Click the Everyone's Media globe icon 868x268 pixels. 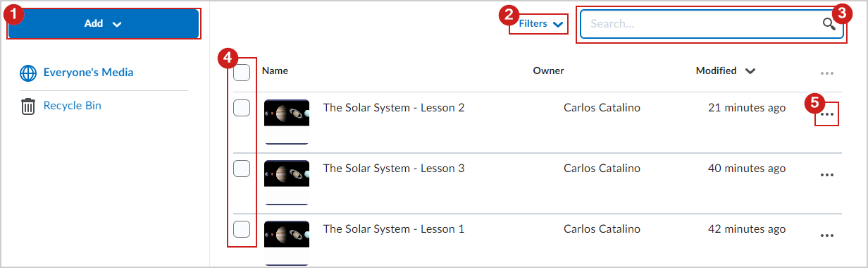(28, 73)
